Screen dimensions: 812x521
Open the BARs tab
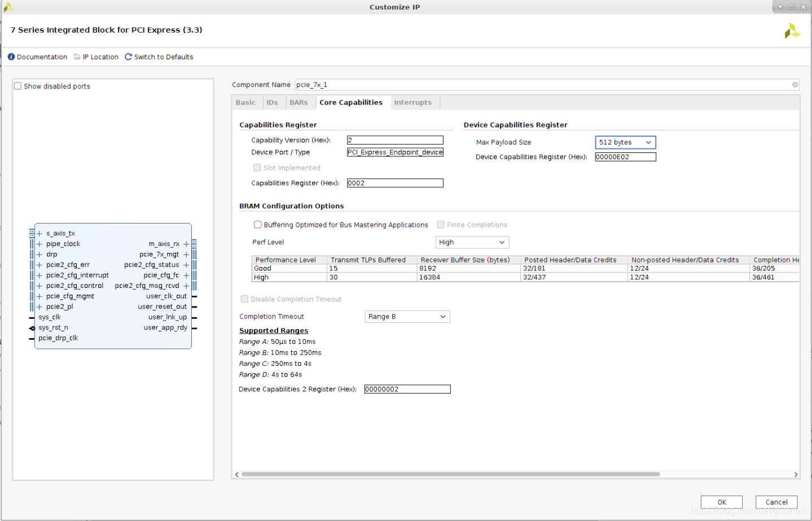300,102
